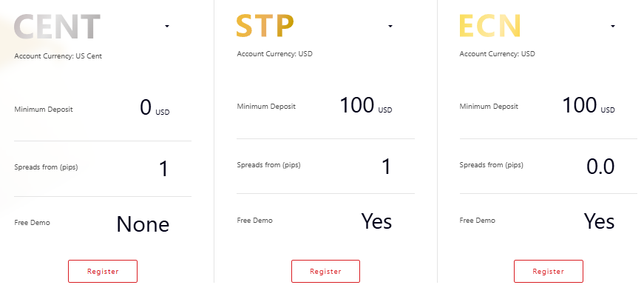Expand the ECN account dropdown arrow
This screenshot has width=644, height=302.
pos(613,27)
